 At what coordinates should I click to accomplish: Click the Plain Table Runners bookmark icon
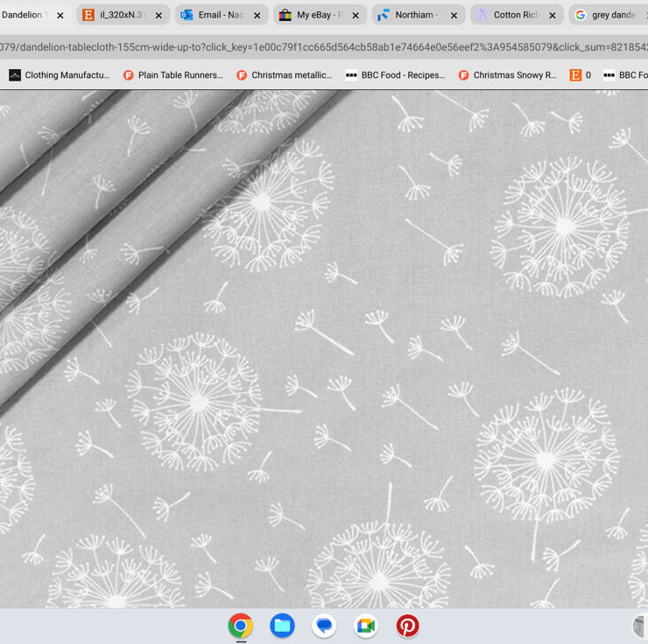(129, 75)
